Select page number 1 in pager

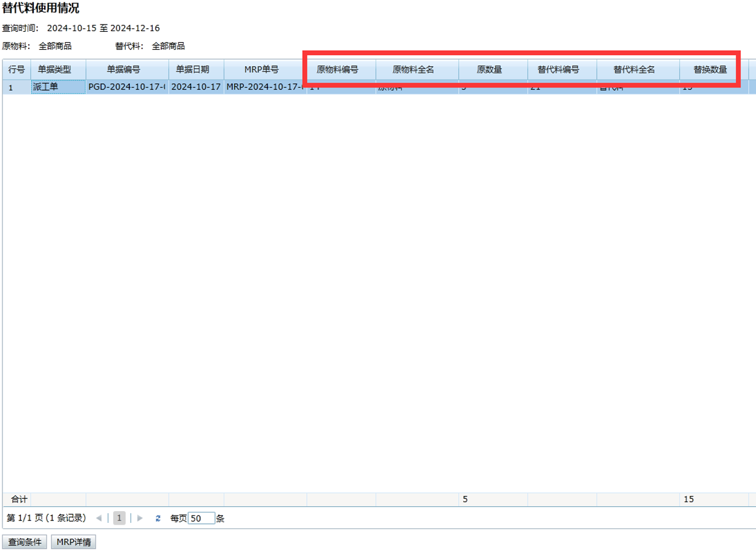coord(119,519)
